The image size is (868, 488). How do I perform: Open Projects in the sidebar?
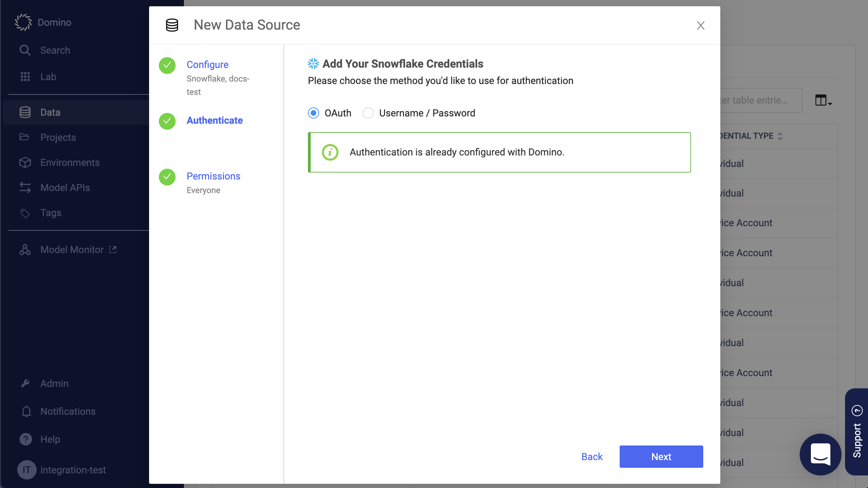[x=58, y=137]
